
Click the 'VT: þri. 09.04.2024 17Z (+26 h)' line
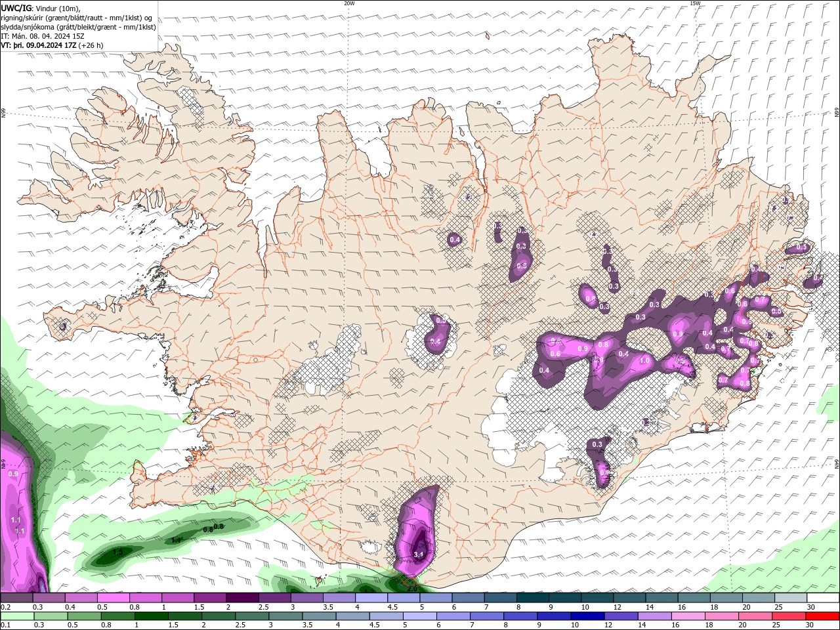(52, 45)
